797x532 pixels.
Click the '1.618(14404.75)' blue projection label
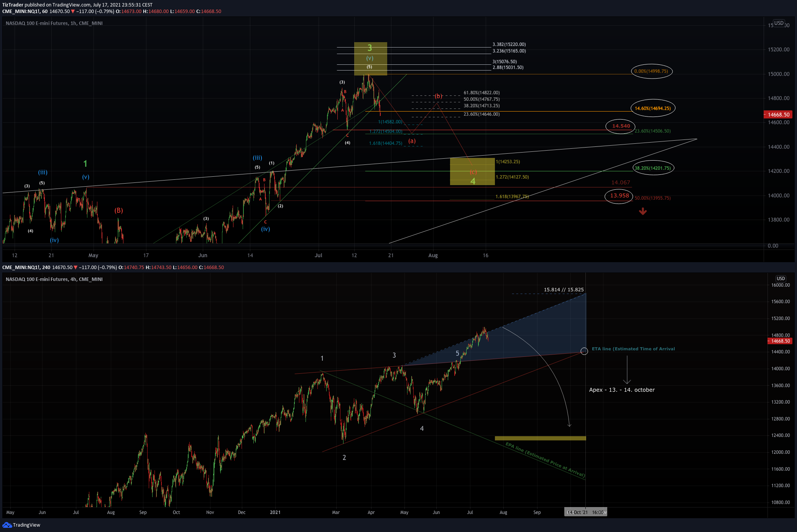tap(386, 143)
